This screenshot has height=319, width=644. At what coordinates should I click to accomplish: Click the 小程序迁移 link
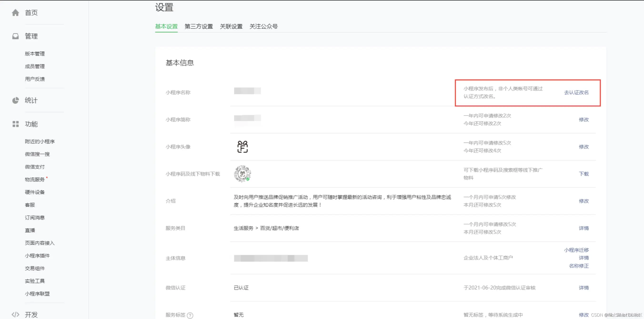(576, 250)
